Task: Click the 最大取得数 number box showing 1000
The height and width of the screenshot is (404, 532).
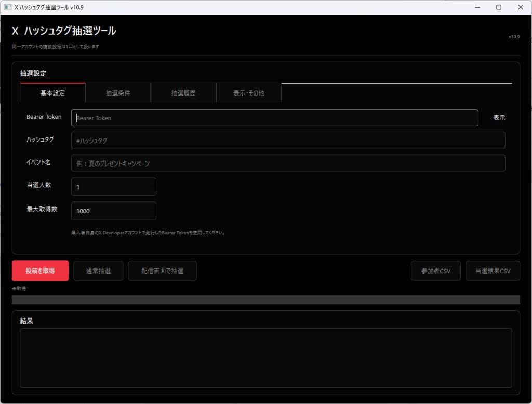Action: tap(114, 211)
